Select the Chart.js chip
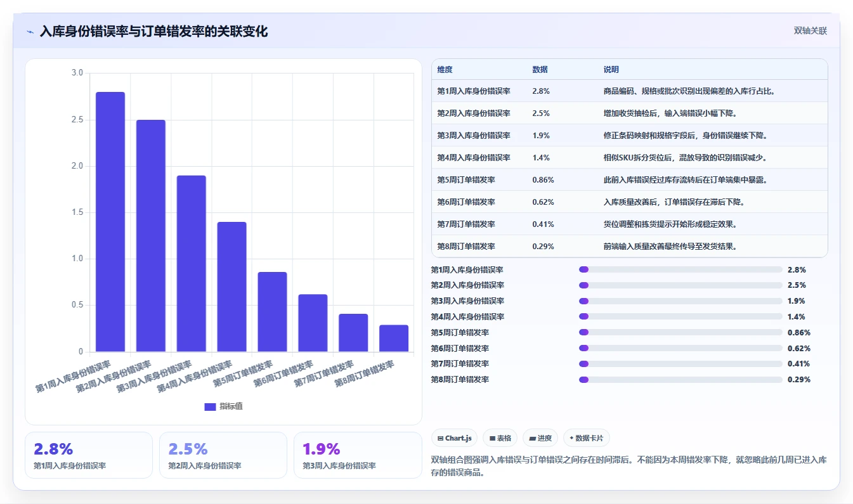The image size is (853, 504). (455, 438)
